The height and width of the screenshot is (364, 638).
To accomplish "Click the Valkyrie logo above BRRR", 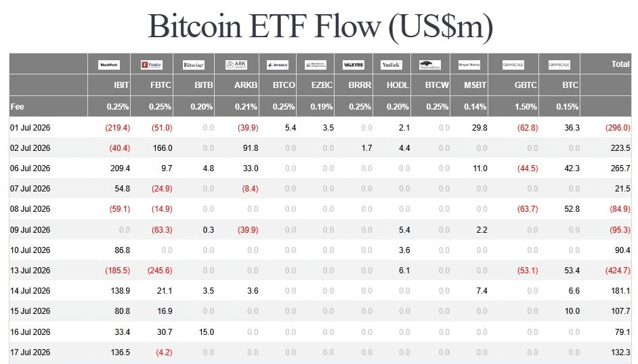I will click(x=353, y=64).
